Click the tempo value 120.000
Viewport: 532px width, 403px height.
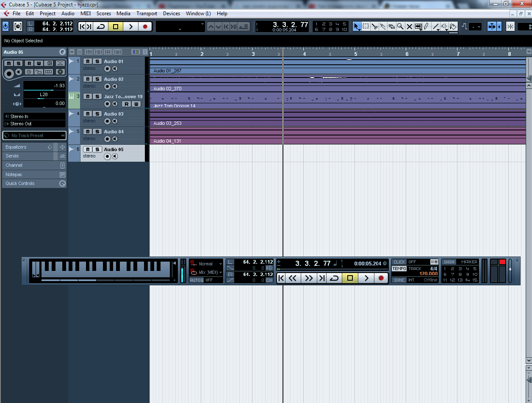point(428,274)
